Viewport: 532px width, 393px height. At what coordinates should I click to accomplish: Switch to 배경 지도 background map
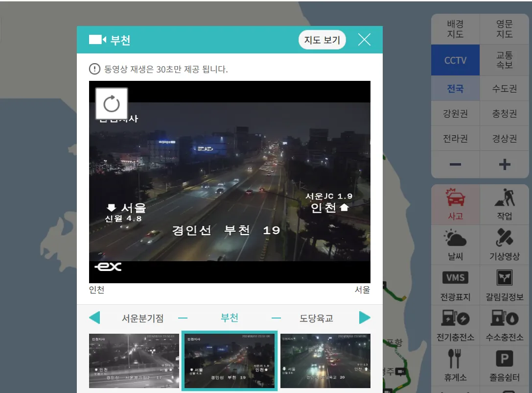(455, 29)
